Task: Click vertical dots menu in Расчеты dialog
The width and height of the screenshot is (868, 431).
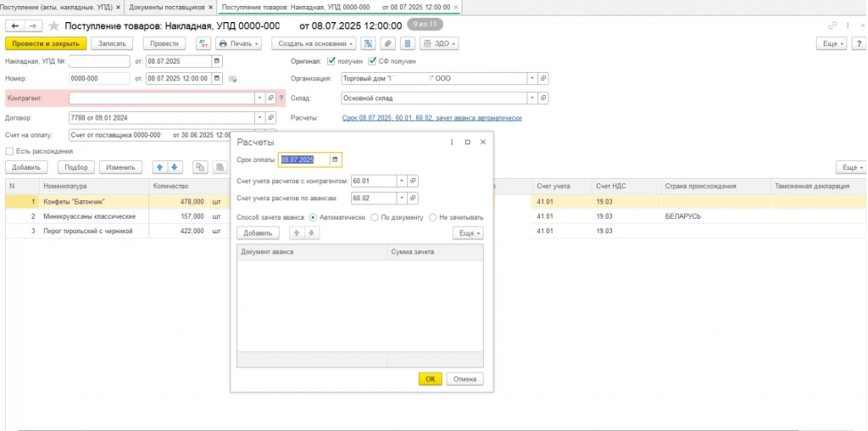Action: 452,142
